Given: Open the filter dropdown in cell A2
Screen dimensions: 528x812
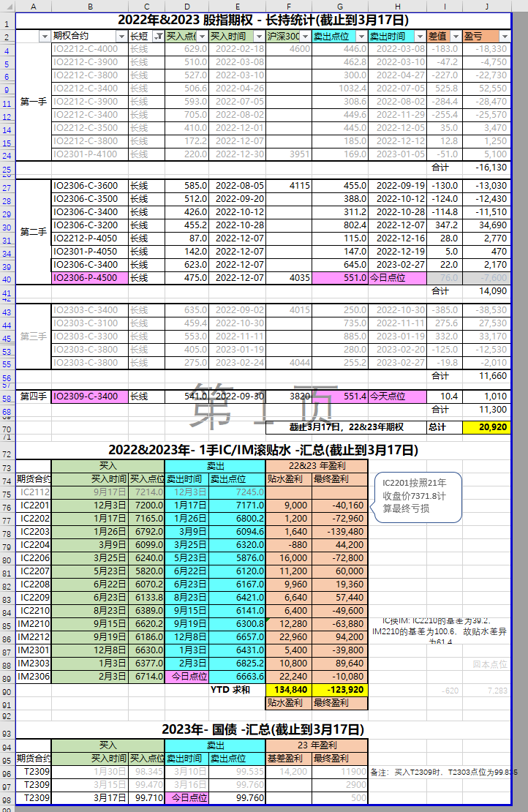Looking at the screenshot, I should coord(45,37).
